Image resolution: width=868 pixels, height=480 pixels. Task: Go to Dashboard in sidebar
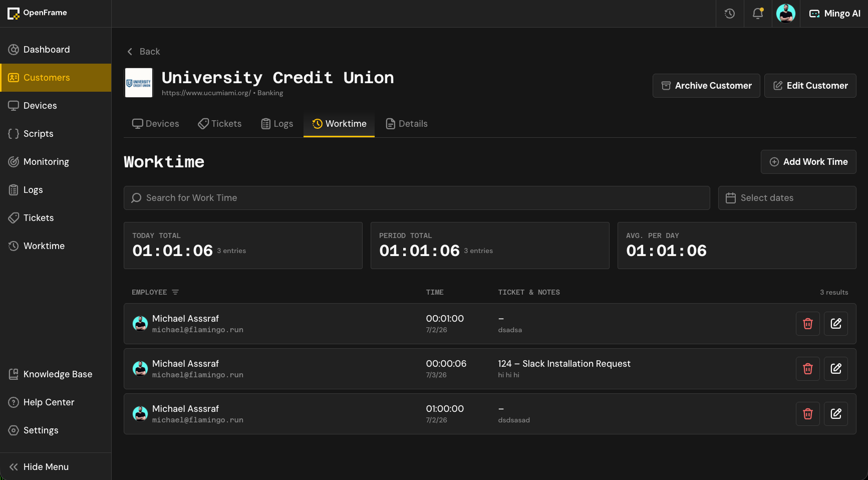tap(56, 50)
